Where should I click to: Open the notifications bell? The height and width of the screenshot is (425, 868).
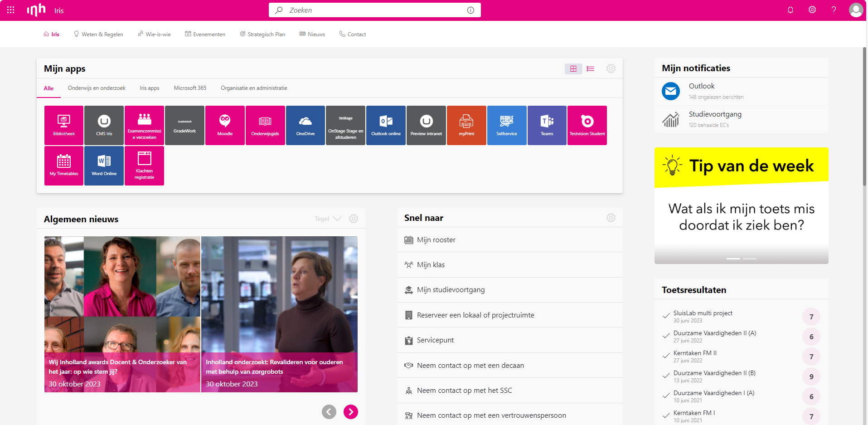pyautogui.click(x=790, y=10)
